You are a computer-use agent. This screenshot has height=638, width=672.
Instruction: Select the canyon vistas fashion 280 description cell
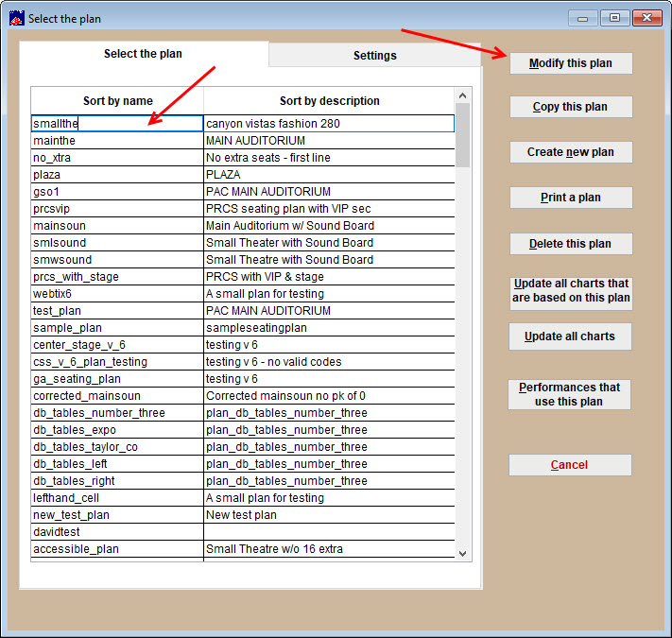pos(329,124)
